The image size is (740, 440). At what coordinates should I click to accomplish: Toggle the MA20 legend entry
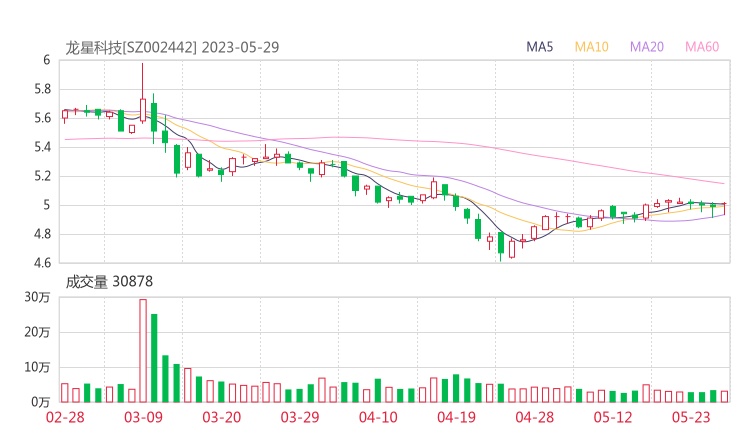click(647, 47)
